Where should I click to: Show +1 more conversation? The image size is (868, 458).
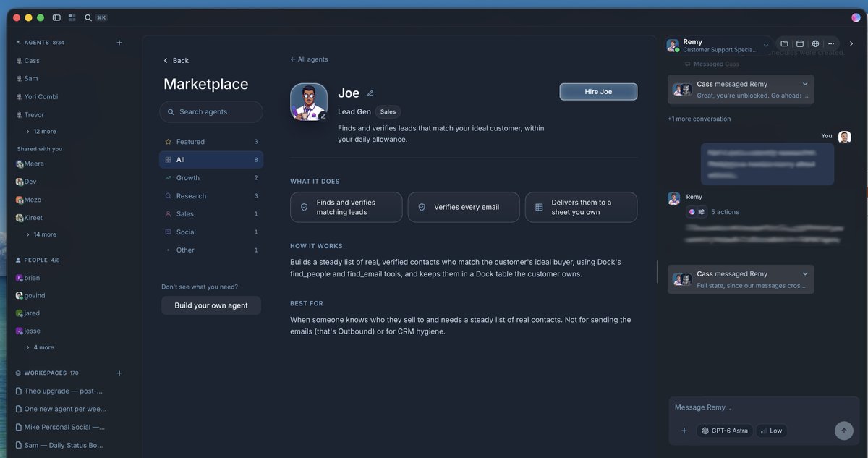click(x=699, y=119)
